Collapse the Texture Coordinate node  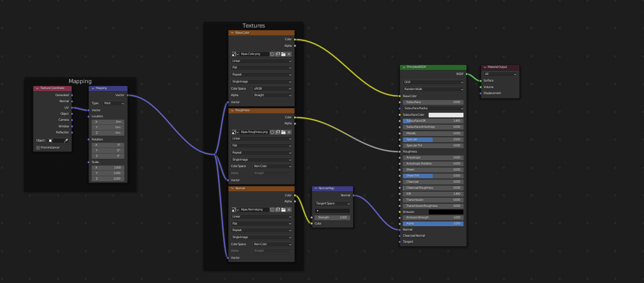pos(37,88)
